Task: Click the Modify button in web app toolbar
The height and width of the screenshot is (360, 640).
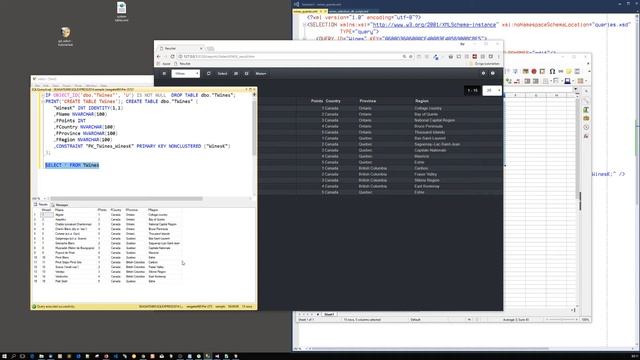Action: point(261,73)
